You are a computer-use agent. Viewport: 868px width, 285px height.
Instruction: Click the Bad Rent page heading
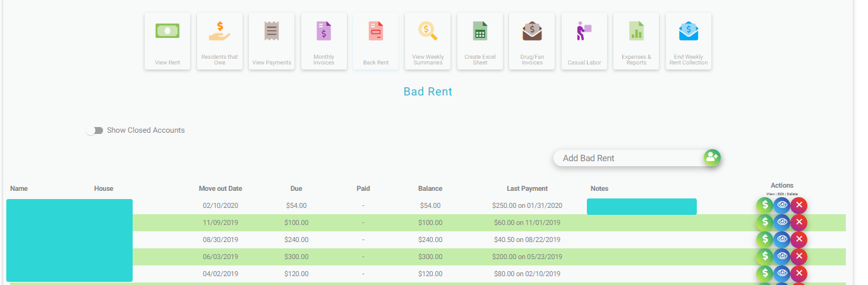pyautogui.click(x=428, y=92)
